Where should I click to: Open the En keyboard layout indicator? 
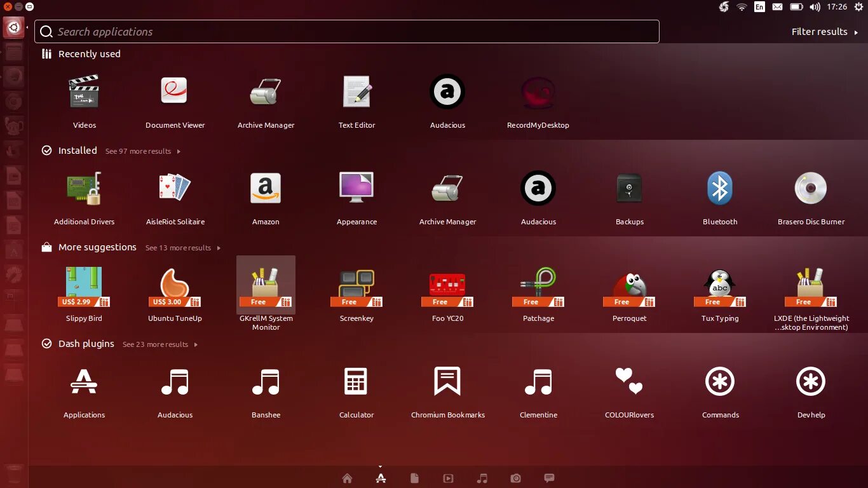(759, 7)
